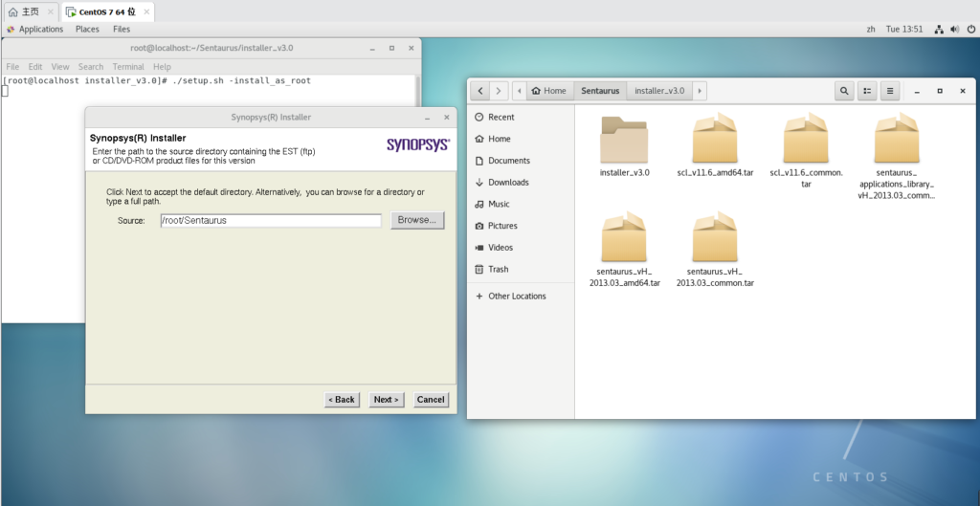Viewport: 980px width, 506px height.
Task: Open the Places menu
Action: click(x=87, y=30)
